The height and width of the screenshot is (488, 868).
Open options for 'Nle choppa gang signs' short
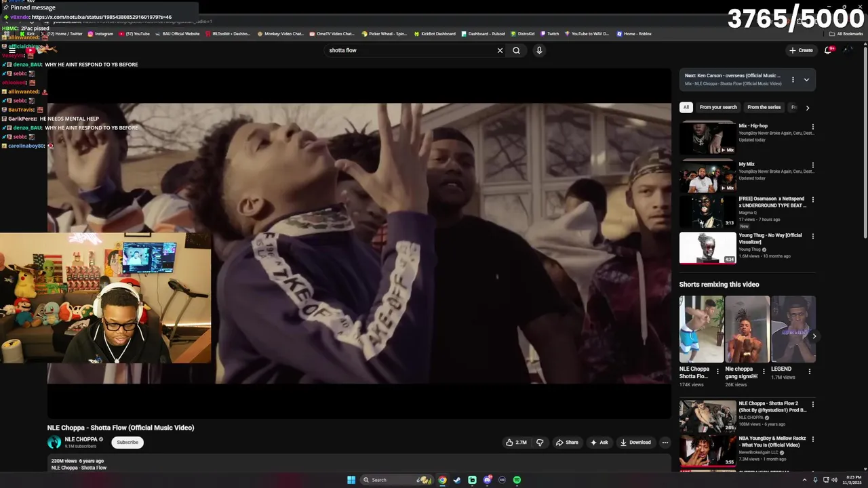[x=764, y=371]
